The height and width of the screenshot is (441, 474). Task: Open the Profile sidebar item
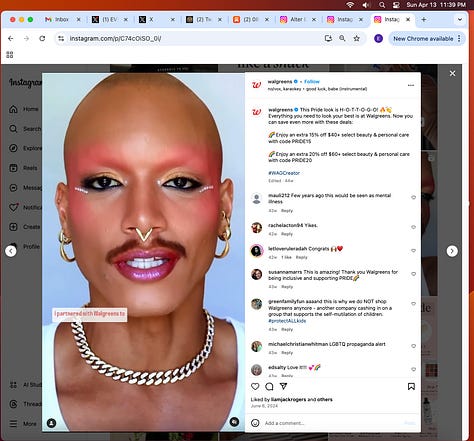click(25, 246)
